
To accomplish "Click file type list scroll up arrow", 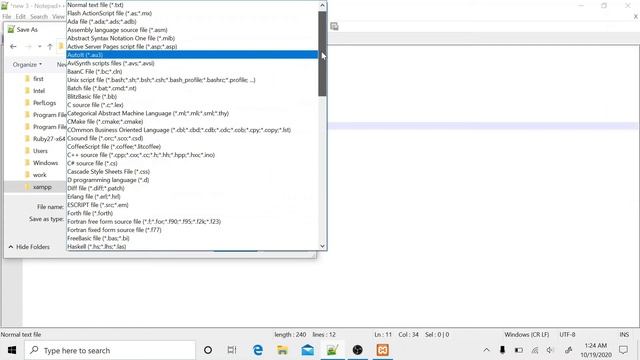I will pos(322,5).
